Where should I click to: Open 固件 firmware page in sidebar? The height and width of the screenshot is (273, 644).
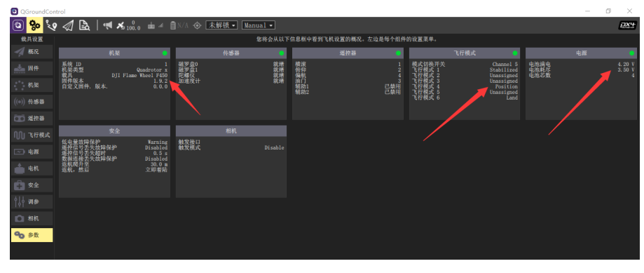click(32, 68)
